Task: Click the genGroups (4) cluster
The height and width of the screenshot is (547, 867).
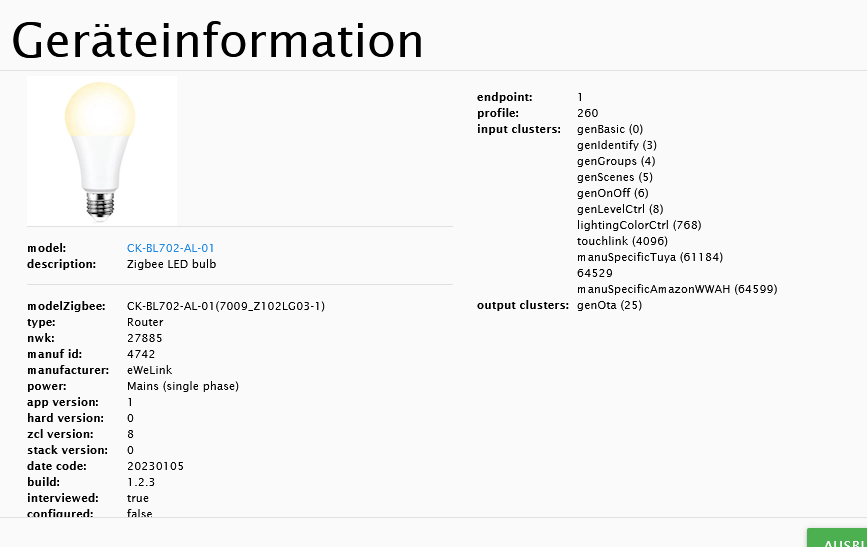Action: 616,161
